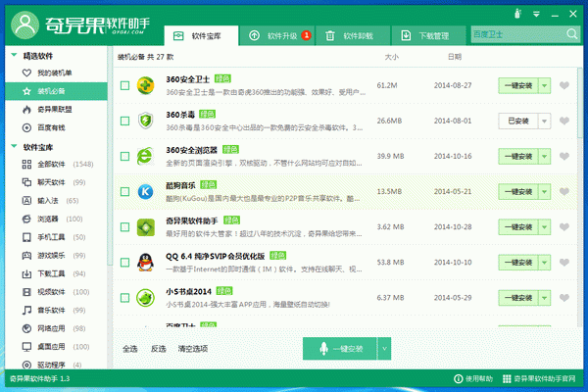Open 奇异果联盟 flame item in sidebar

(56, 109)
